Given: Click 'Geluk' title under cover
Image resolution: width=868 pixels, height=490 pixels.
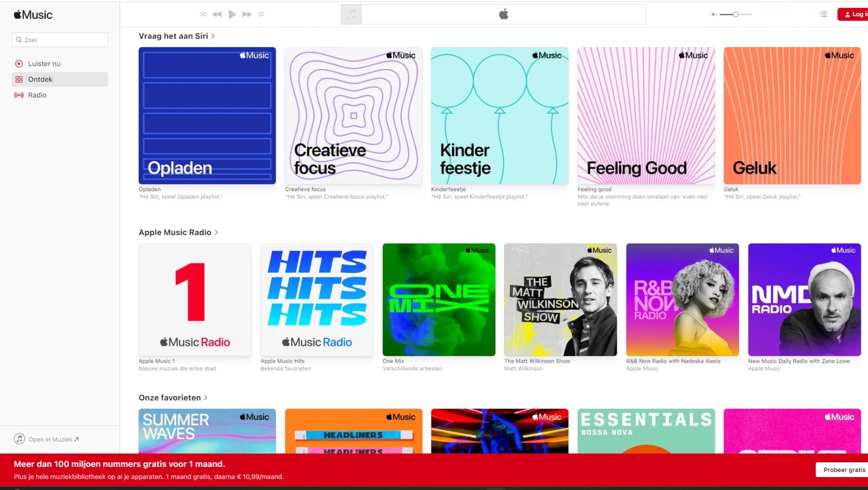Looking at the screenshot, I should coord(731,189).
